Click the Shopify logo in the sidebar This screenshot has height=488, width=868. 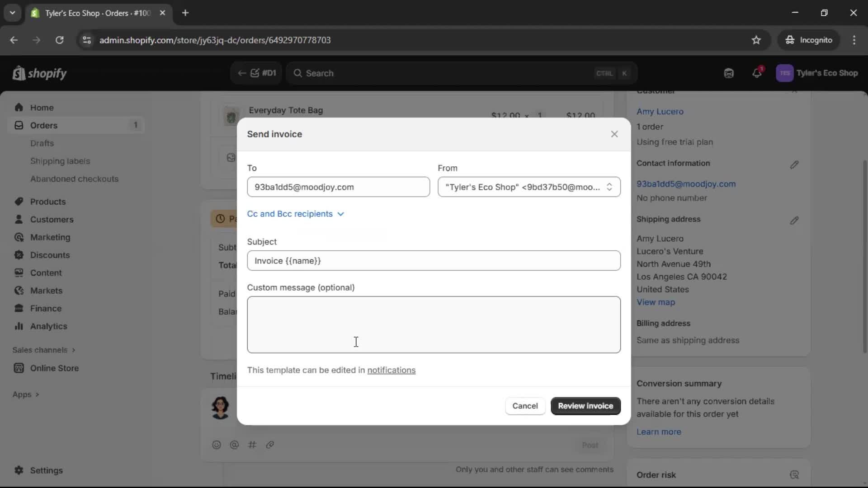(39, 73)
